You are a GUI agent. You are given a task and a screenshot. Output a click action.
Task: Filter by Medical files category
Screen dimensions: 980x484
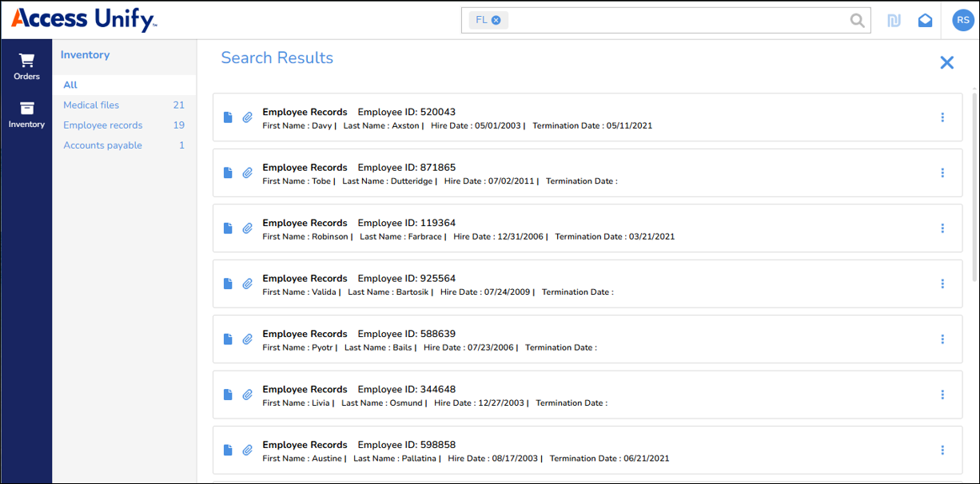91,105
